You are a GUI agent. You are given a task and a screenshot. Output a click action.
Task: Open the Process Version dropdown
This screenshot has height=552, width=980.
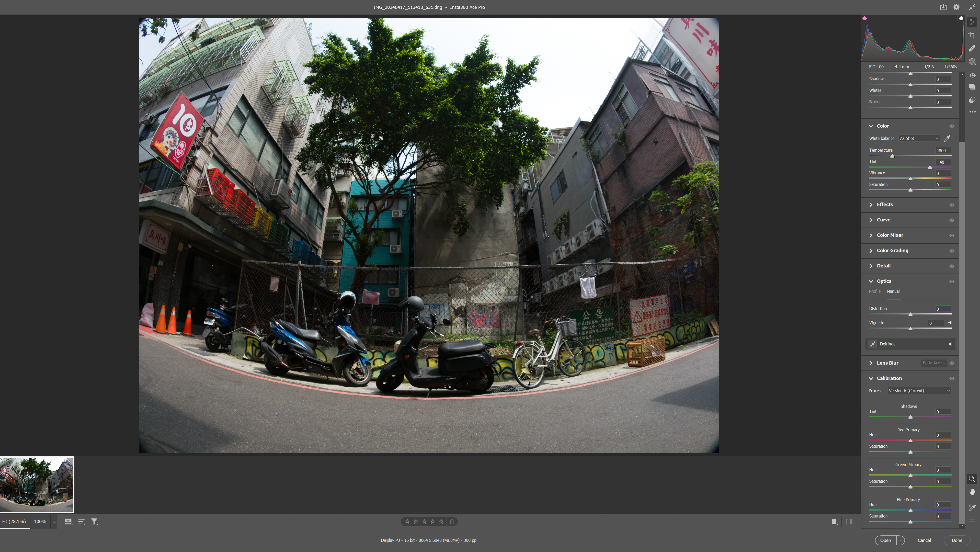coord(919,391)
